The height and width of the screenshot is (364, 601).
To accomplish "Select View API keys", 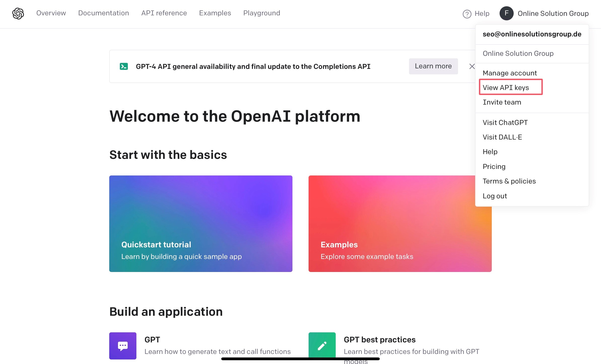I will pyautogui.click(x=506, y=88).
